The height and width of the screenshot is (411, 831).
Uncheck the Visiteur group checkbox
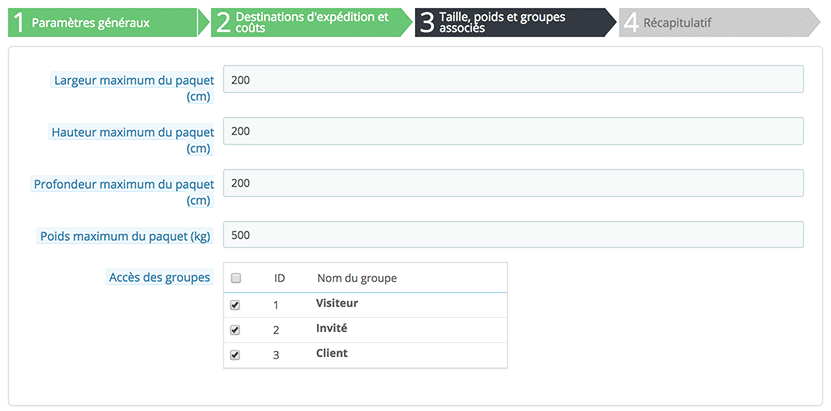point(236,304)
